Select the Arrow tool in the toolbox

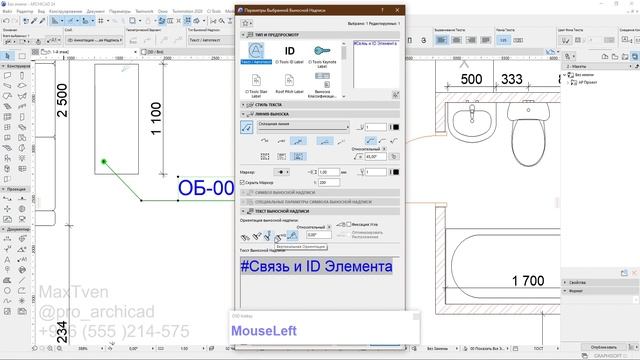point(7,56)
